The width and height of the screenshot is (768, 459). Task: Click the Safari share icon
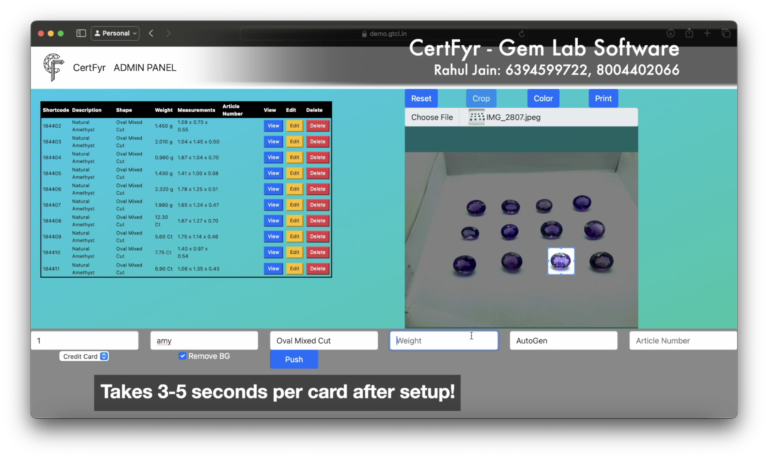[689, 33]
